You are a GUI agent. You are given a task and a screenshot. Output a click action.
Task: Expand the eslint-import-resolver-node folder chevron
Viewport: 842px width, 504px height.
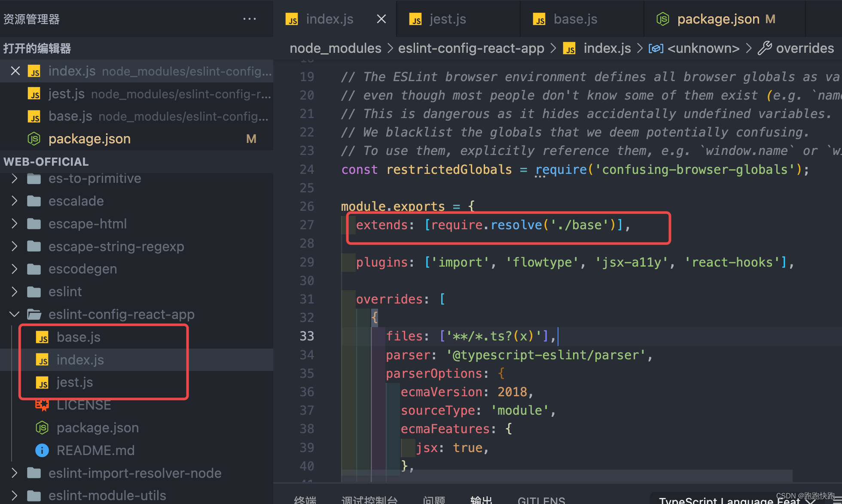pos(15,473)
